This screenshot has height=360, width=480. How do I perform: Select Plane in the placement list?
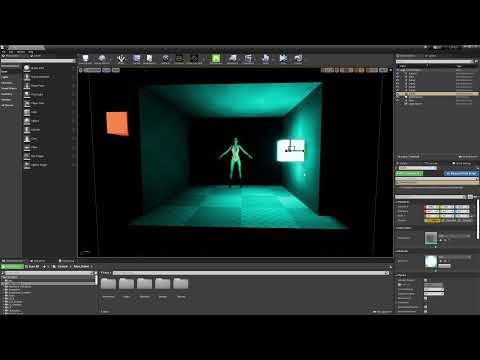coord(48,147)
